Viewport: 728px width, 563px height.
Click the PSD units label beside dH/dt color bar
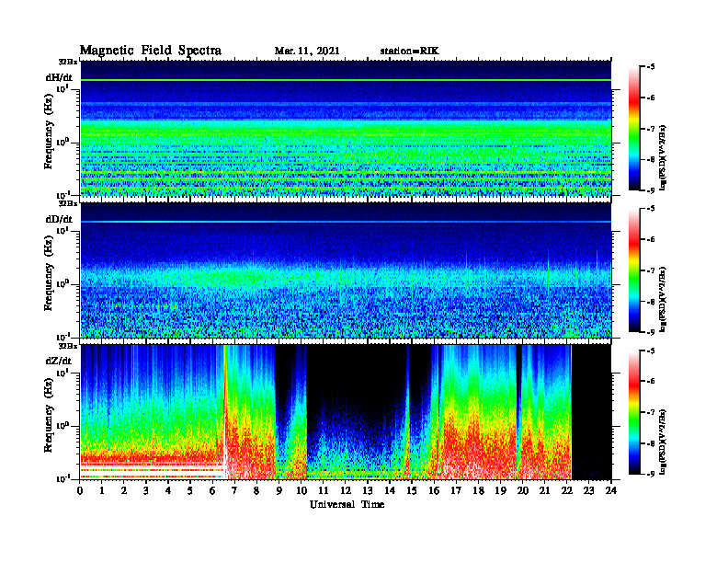point(663,157)
